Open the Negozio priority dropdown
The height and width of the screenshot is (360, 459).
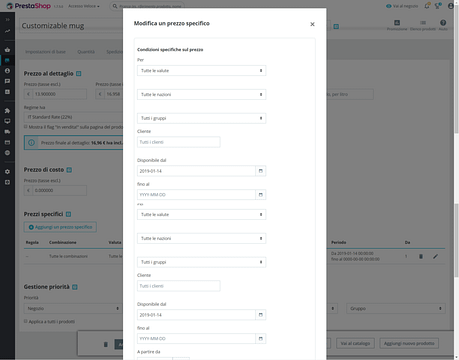click(x=72, y=308)
